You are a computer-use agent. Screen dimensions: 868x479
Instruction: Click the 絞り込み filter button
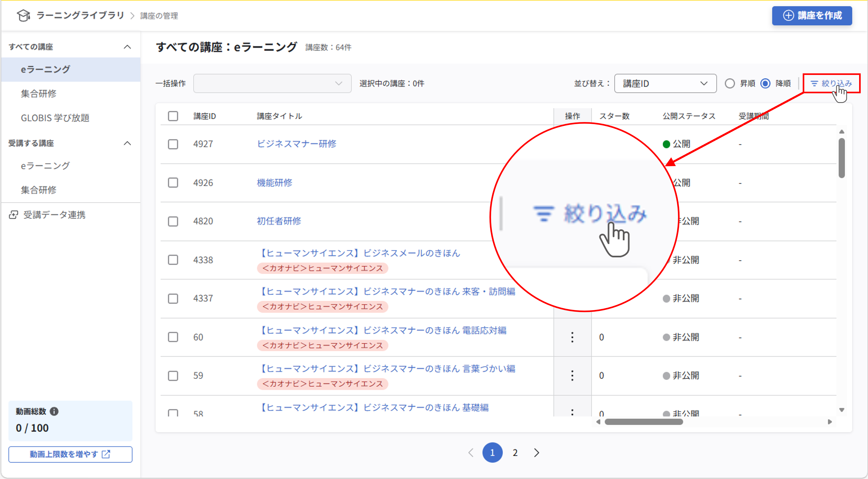click(x=831, y=83)
